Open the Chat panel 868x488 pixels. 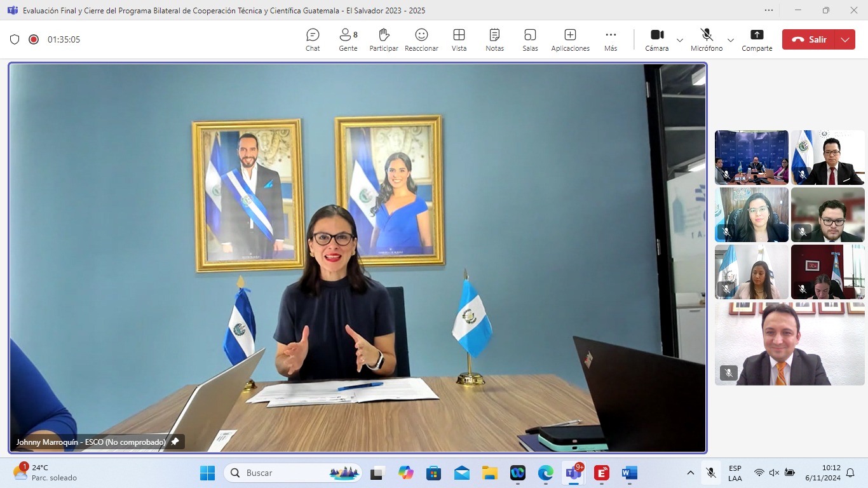313,39
